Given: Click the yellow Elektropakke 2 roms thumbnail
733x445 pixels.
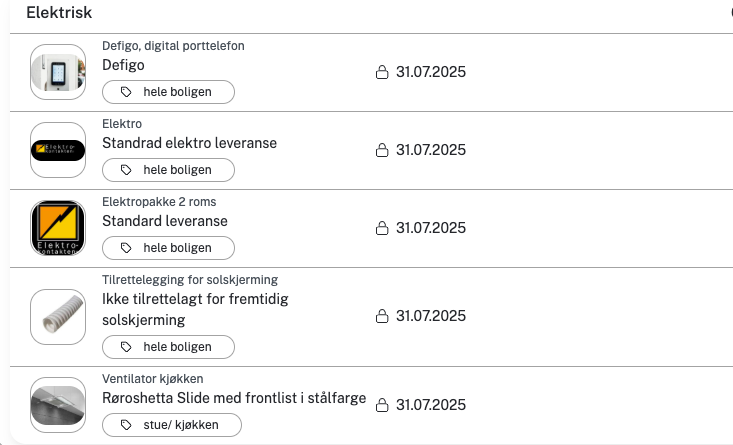Looking at the screenshot, I should coord(58,228).
